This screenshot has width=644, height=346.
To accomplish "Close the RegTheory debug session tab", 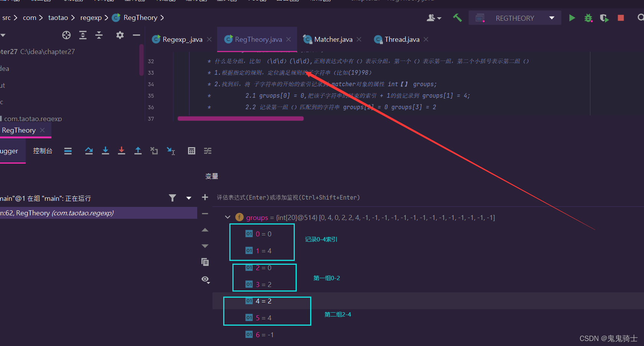I will tap(42, 130).
